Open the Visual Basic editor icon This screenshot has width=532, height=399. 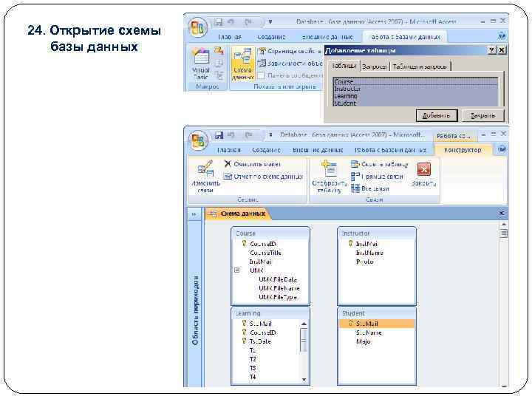click(x=201, y=64)
